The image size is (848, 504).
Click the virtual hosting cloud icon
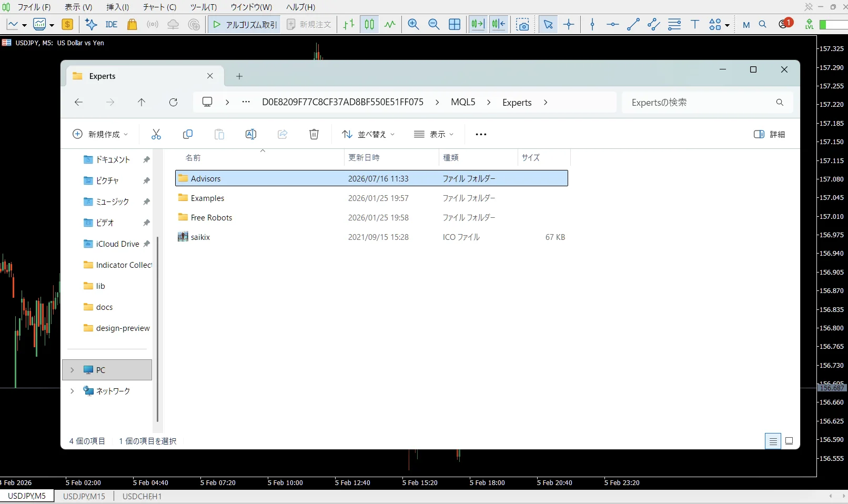(173, 24)
